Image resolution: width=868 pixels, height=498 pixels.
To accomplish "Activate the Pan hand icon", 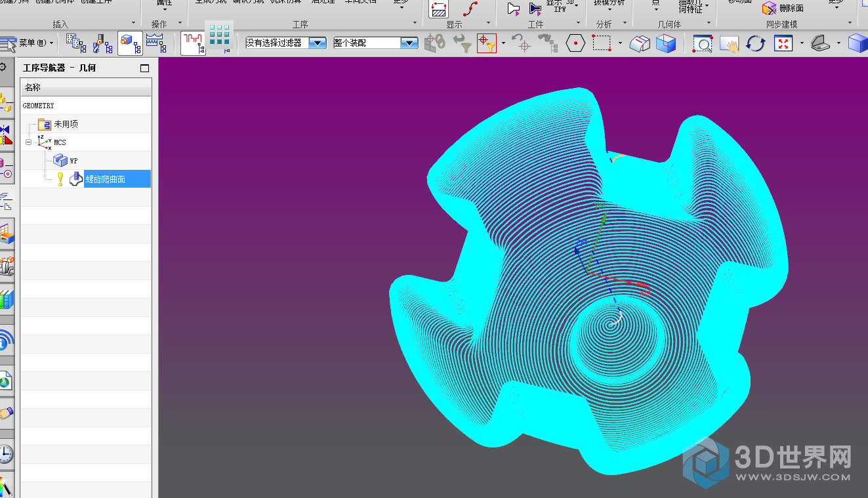I will pyautogui.click(x=730, y=44).
